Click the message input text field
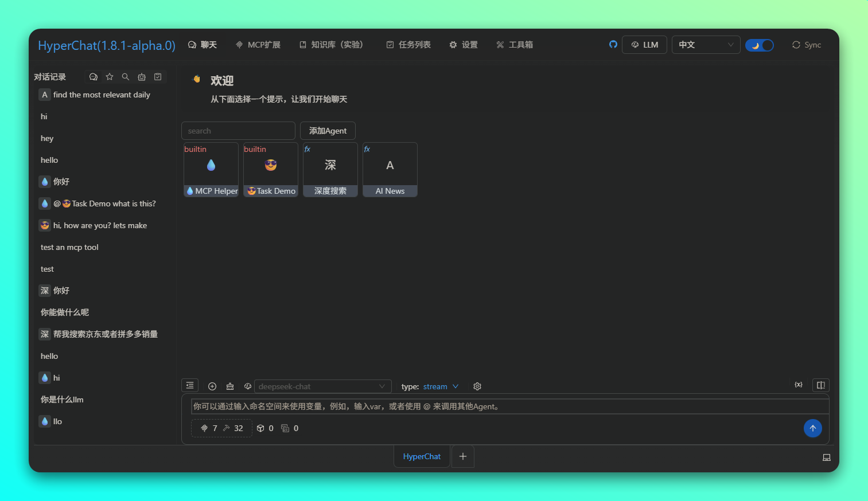Image resolution: width=868 pixels, height=501 pixels. pyautogui.click(x=510, y=406)
